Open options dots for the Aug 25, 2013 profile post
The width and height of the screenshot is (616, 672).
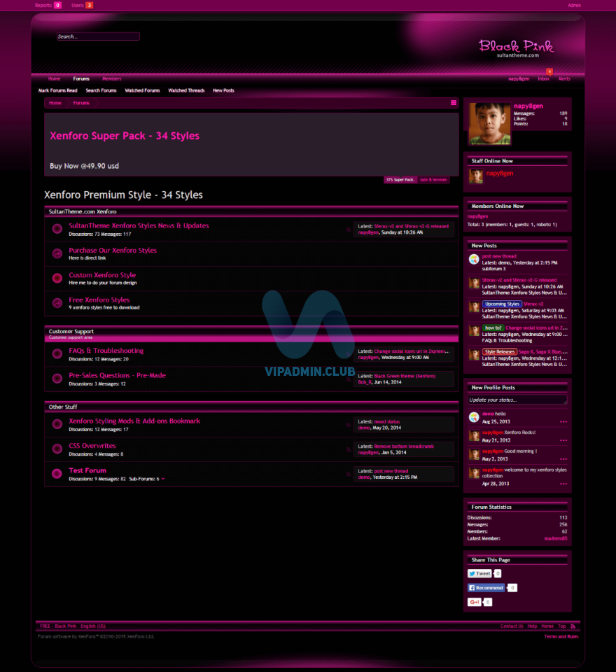point(563,421)
